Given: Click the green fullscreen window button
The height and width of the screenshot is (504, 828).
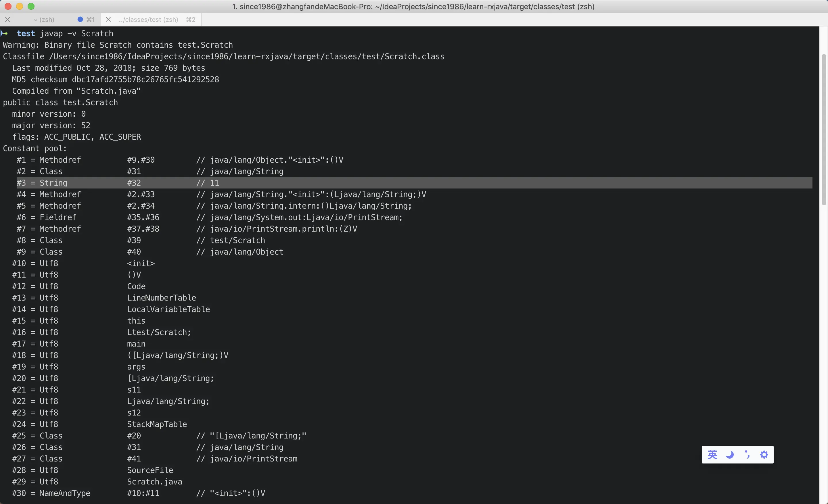Looking at the screenshot, I should pos(31,6).
